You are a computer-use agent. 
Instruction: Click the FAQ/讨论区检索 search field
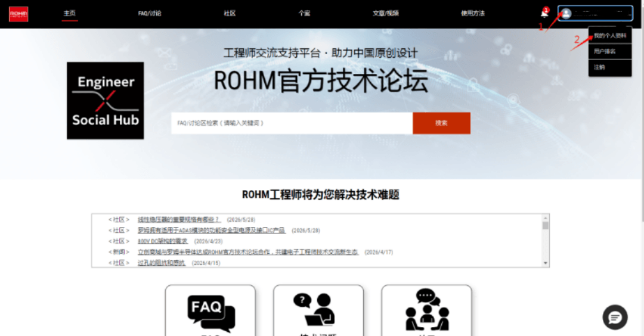[x=292, y=123]
